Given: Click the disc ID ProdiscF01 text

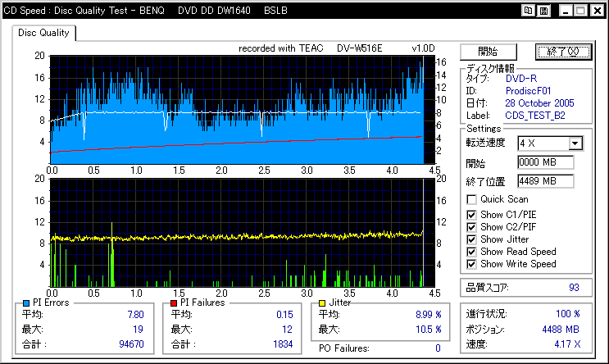Looking at the screenshot, I should point(528,91).
